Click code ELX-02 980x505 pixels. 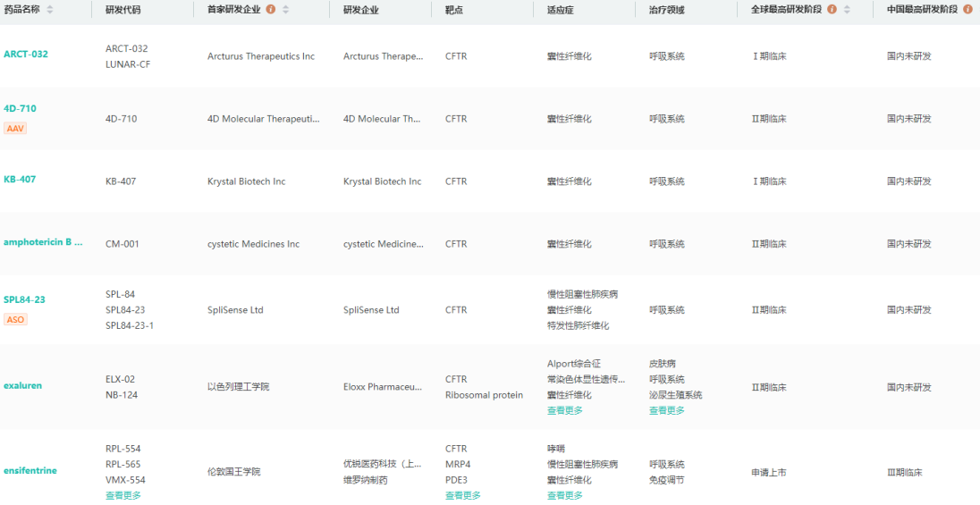(x=121, y=379)
